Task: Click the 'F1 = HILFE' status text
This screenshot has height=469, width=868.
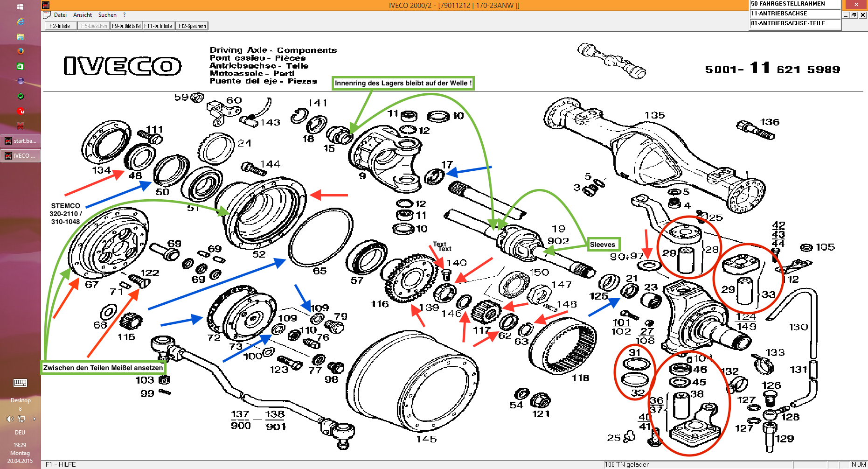Action: 61,464
